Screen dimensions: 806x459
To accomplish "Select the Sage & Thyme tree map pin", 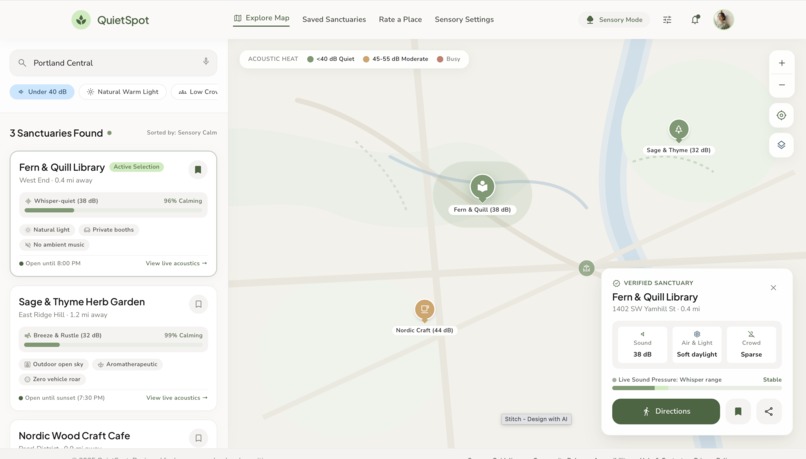I will 679,130.
